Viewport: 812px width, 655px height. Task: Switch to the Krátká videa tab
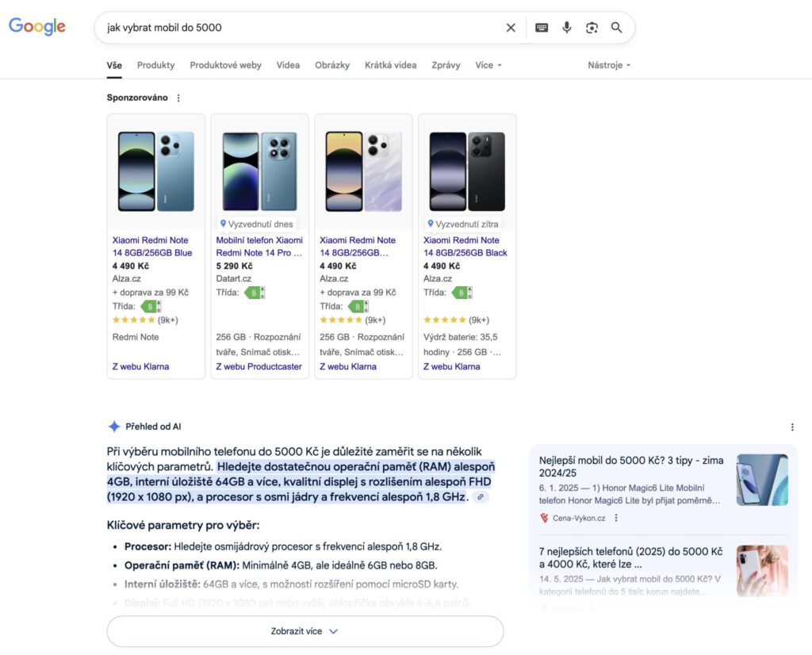(x=390, y=65)
